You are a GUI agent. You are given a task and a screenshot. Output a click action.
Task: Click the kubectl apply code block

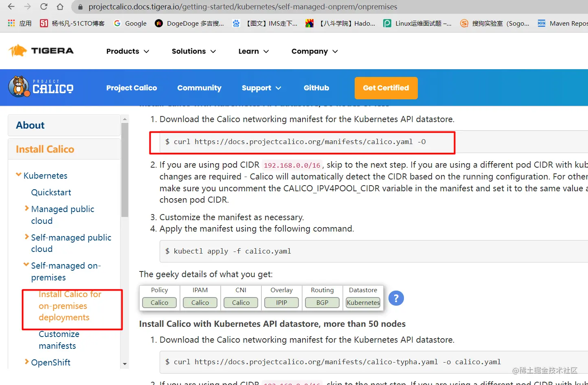374,251
